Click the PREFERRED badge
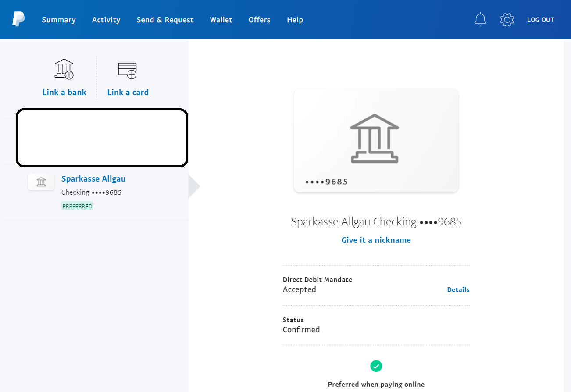This screenshot has height=392, width=571. [x=77, y=206]
